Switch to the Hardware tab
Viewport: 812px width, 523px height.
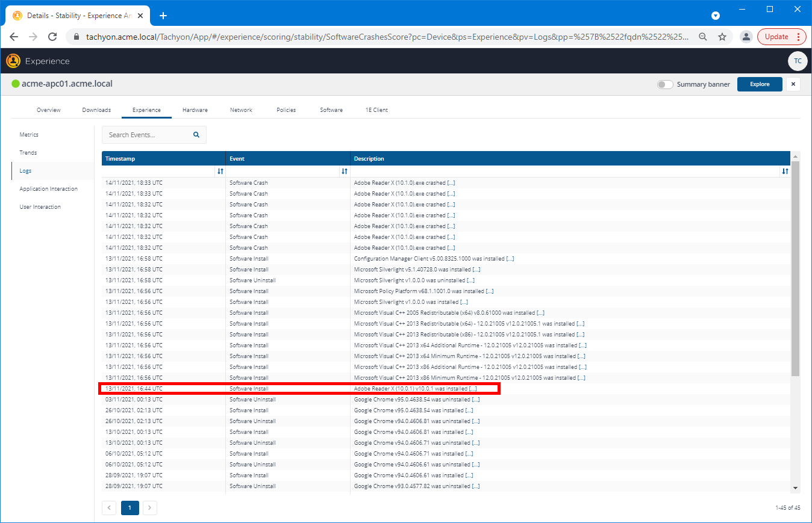click(x=195, y=110)
